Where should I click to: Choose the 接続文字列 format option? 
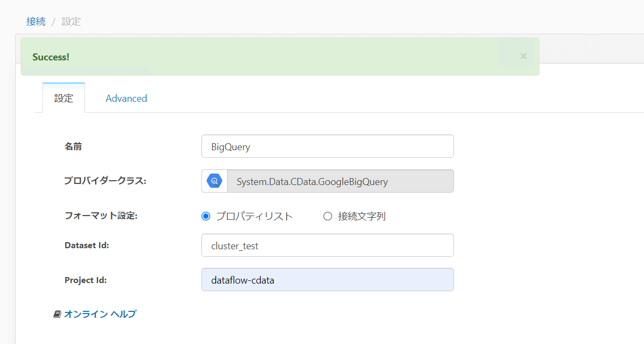pyautogui.click(x=328, y=216)
